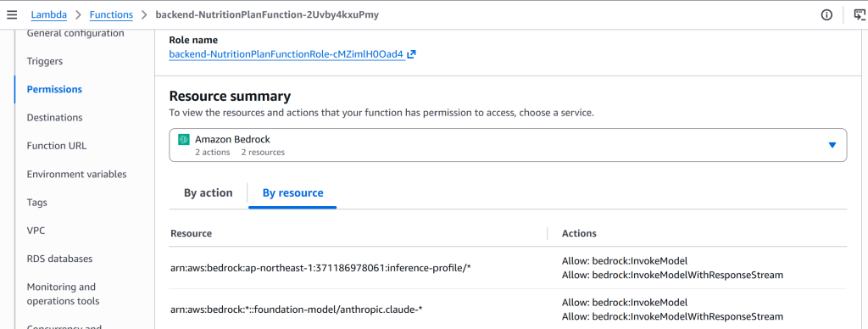The height and width of the screenshot is (329, 868).
Task: Navigate to Functions breadcrumb link
Action: click(111, 15)
